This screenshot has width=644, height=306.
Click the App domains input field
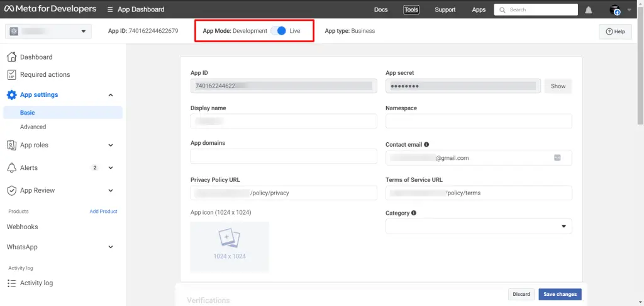pos(284,156)
